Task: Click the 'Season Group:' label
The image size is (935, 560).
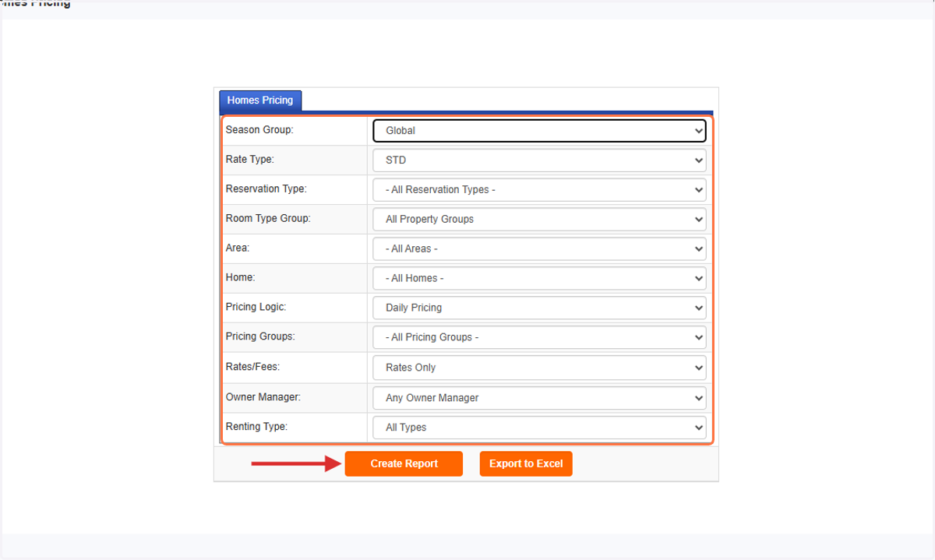Action: pyautogui.click(x=259, y=130)
